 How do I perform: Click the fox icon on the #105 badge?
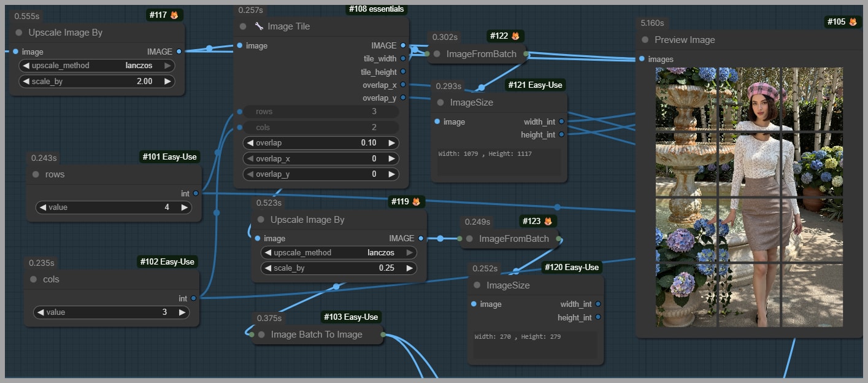click(853, 22)
